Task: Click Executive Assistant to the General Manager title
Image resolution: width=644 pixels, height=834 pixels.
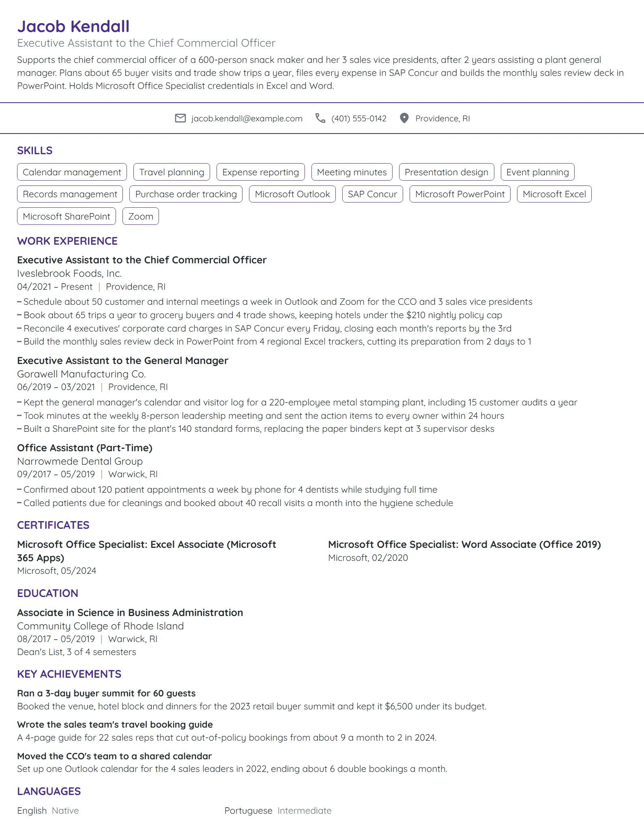Action: point(122,361)
